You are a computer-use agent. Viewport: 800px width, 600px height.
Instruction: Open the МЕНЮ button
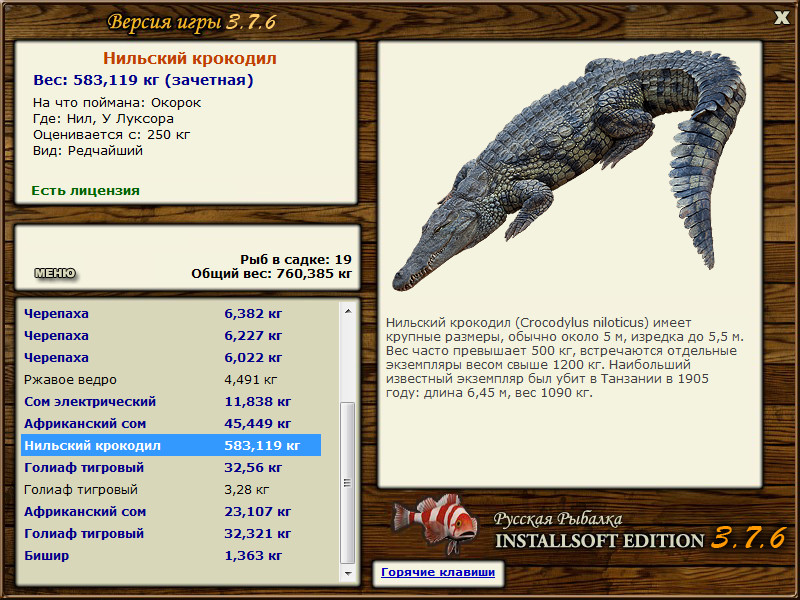point(55,273)
